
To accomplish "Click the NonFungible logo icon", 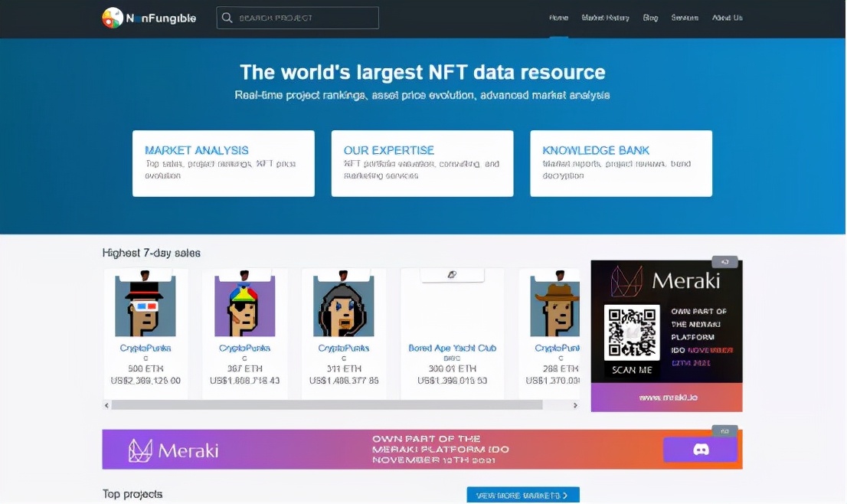I will [x=113, y=18].
